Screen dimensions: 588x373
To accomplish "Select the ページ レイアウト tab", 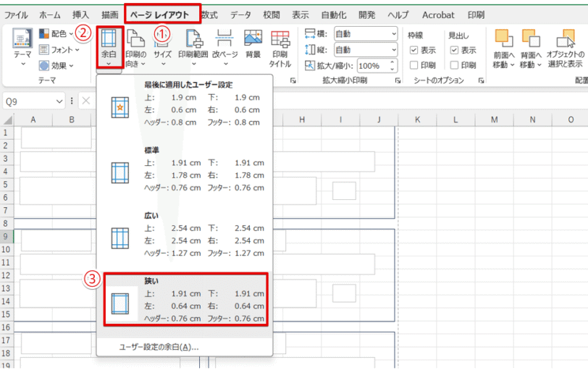I will click(160, 15).
